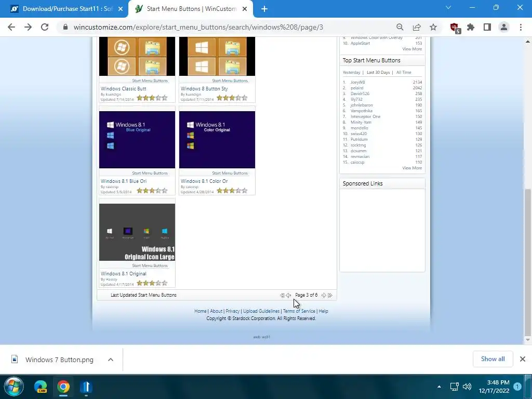Select the Last 30 Days filter

378,72
